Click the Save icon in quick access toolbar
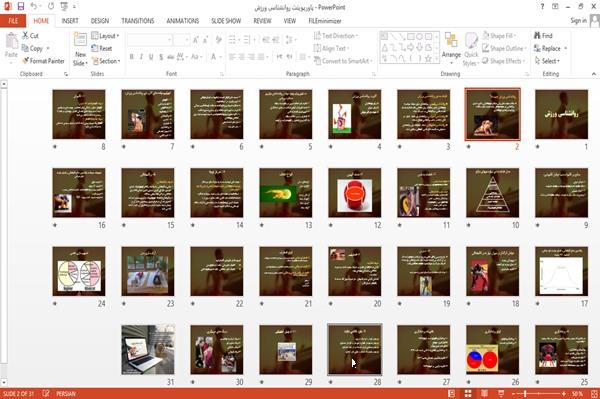The image size is (600, 399). click(21, 6)
